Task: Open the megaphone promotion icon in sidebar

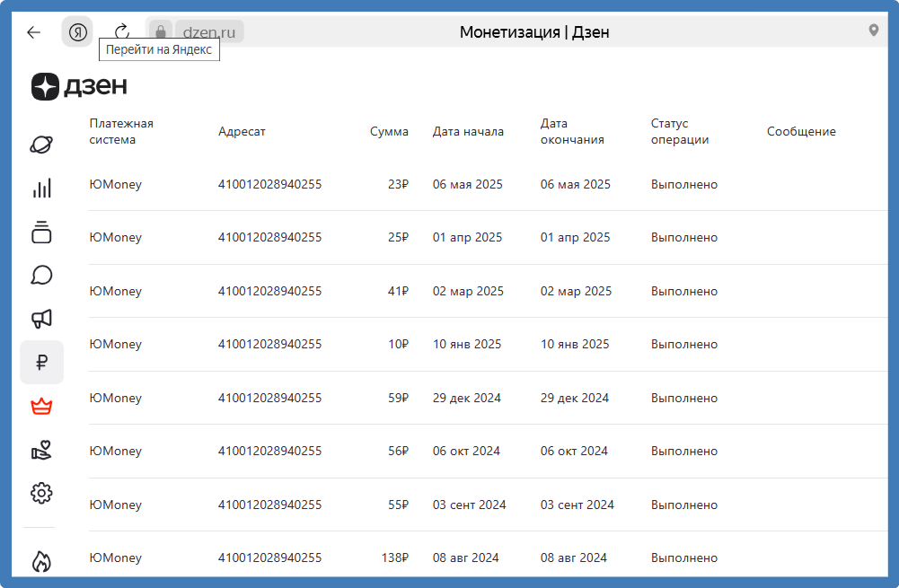Action: point(41,319)
